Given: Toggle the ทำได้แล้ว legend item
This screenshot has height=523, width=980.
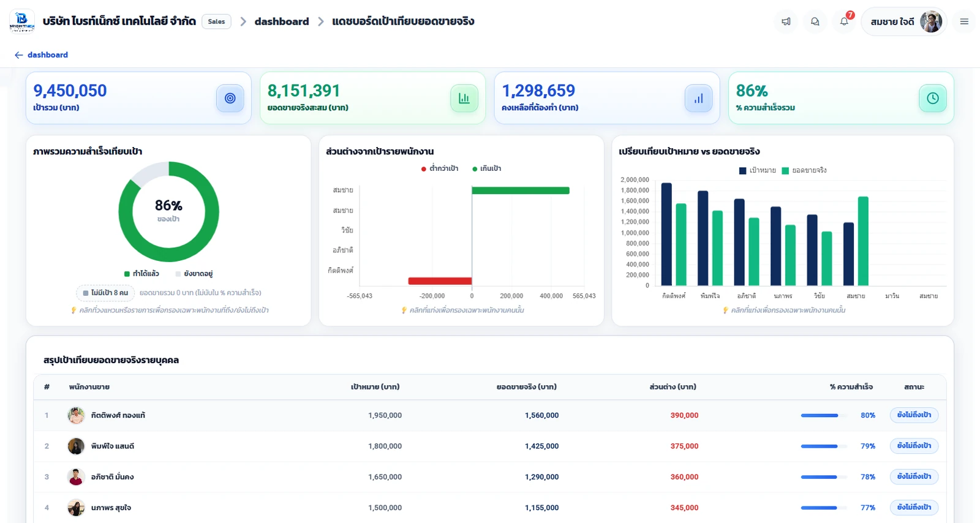Looking at the screenshot, I should [141, 274].
